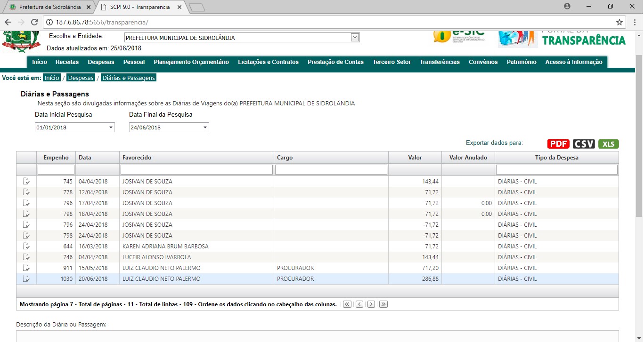Sort table by Cargo column header
This screenshot has width=644, height=342.
pyautogui.click(x=331, y=158)
